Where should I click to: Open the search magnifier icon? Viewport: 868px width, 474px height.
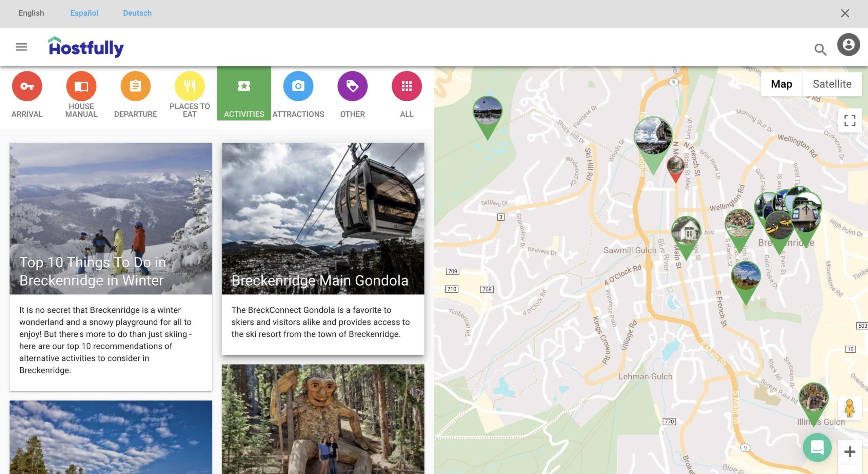(820, 50)
